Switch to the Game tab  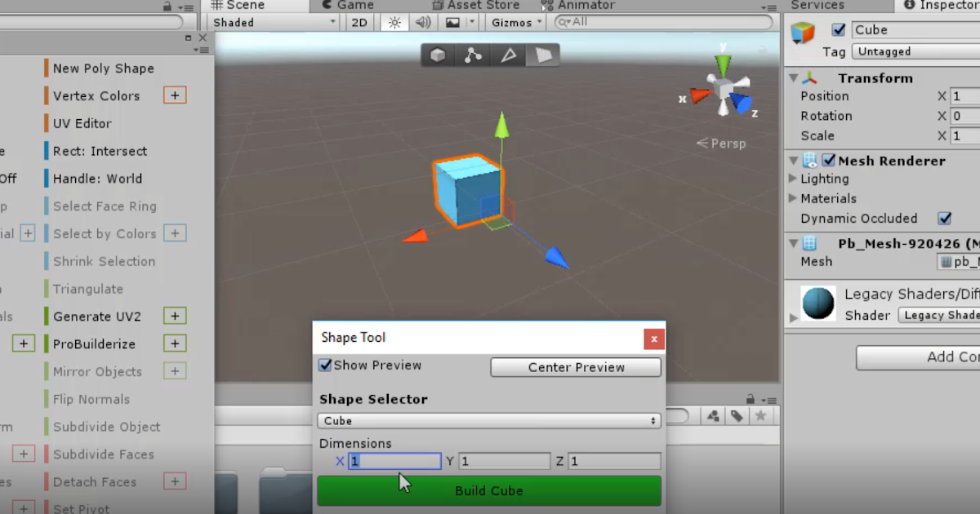pos(347,5)
